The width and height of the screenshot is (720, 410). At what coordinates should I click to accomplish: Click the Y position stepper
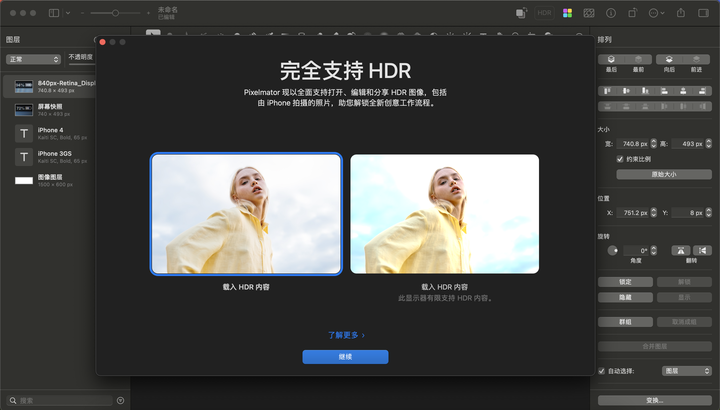pos(709,213)
